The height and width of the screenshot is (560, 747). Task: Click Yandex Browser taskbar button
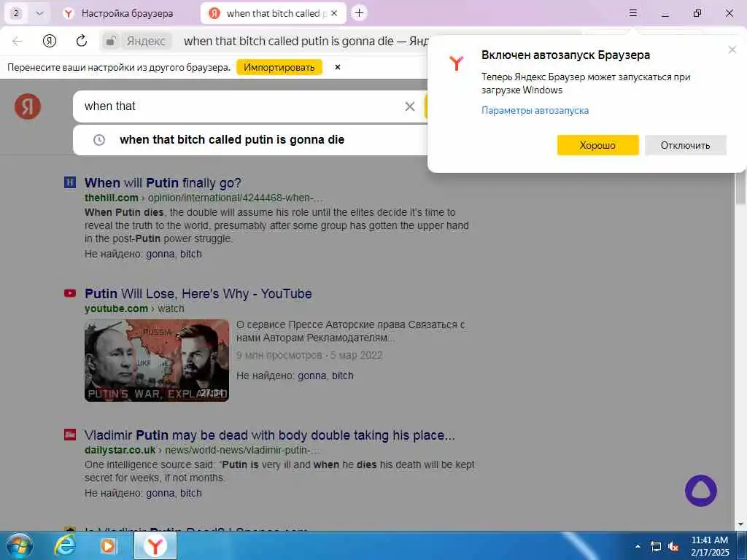[x=155, y=545]
